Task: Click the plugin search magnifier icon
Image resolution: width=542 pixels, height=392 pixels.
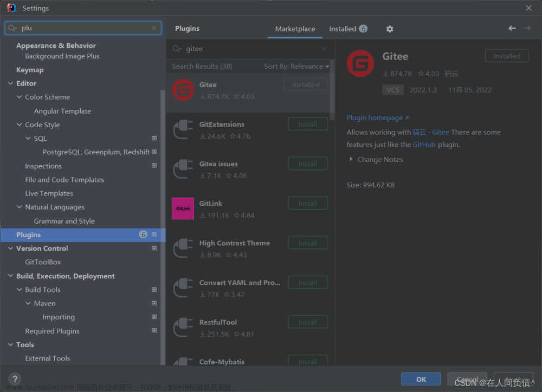Action: pyautogui.click(x=177, y=49)
